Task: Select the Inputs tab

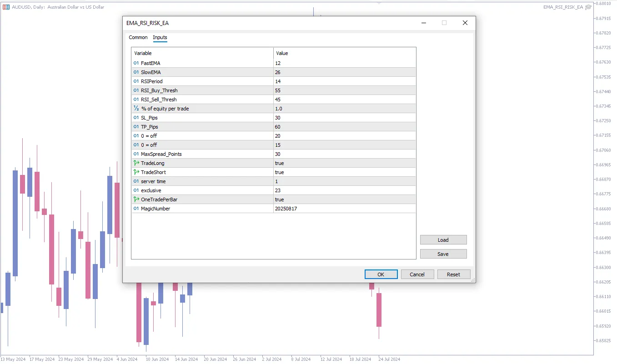Action: point(160,37)
